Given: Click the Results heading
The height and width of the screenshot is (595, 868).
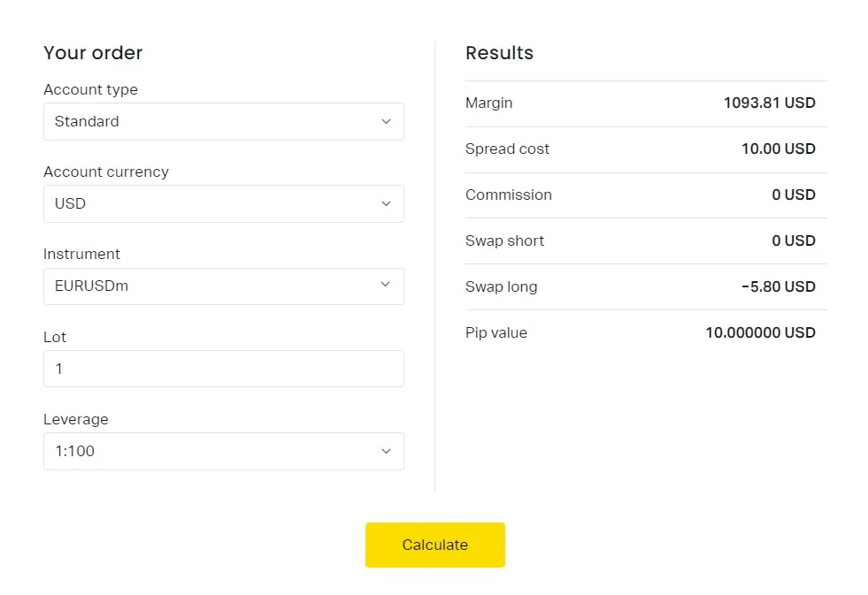Looking at the screenshot, I should click(499, 53).
